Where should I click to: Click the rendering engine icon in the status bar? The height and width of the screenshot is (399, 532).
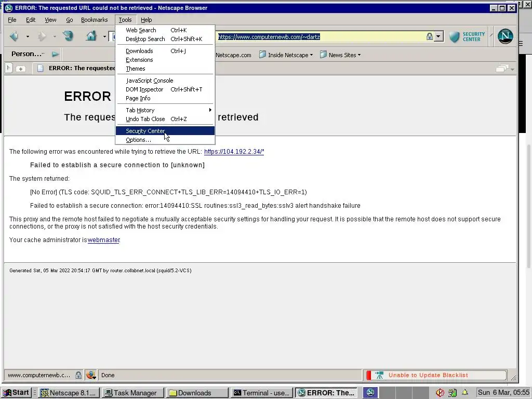(x=91, y=375)
